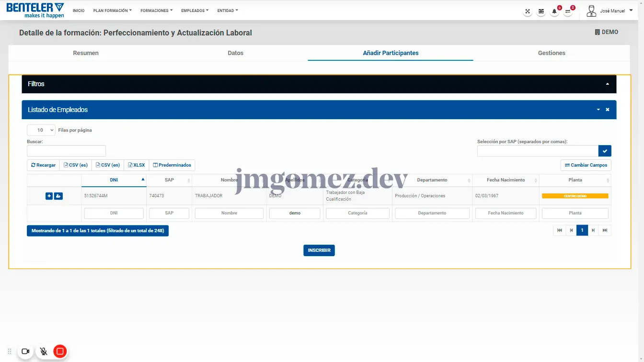Click the plus icon in employee row
Screen dimensions: 644x362
tap(49, 196)
